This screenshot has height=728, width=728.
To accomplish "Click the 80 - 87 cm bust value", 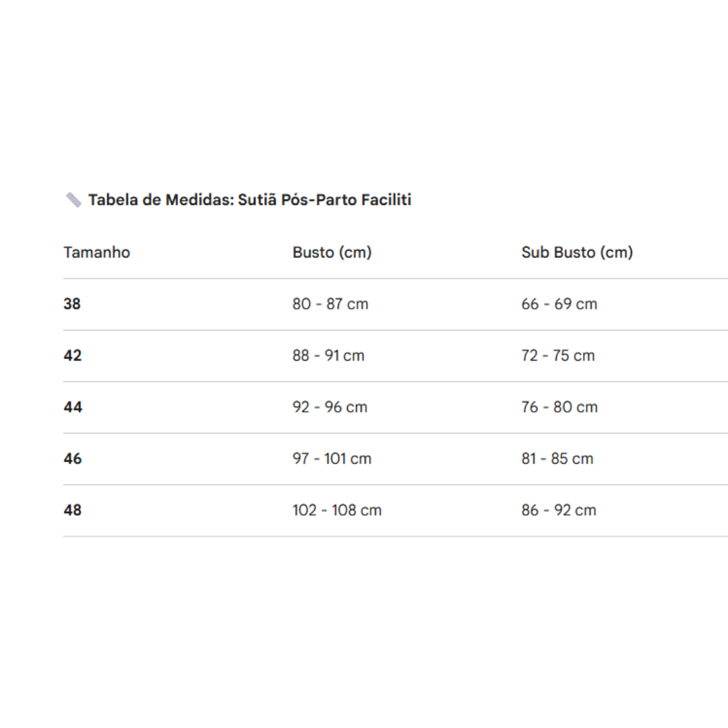I will pyautogui.click(x=330, y=303).
